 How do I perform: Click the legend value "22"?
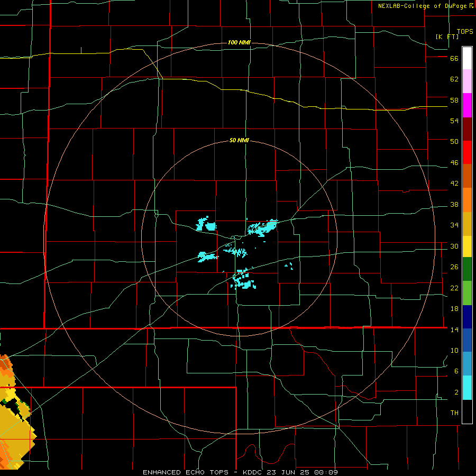454,288
